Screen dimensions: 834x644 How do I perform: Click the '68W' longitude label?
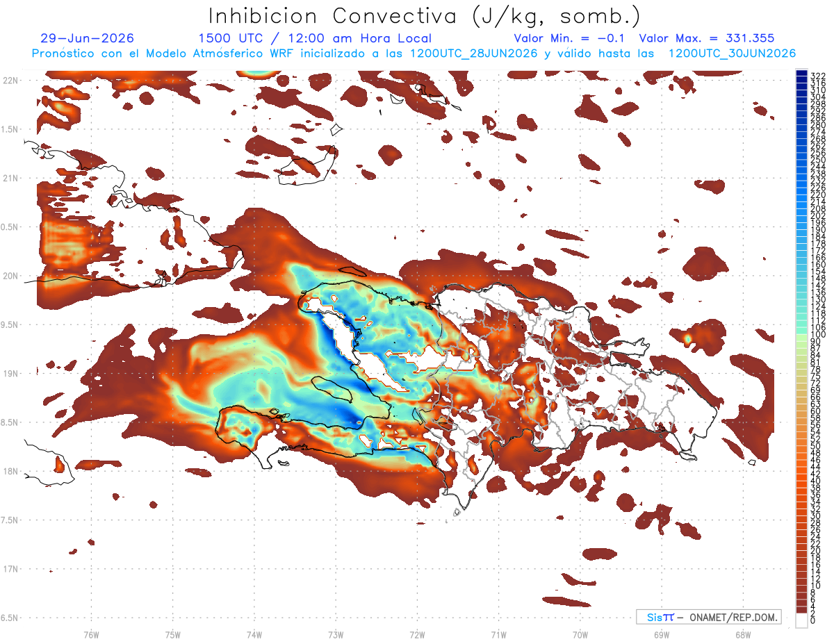743,634
